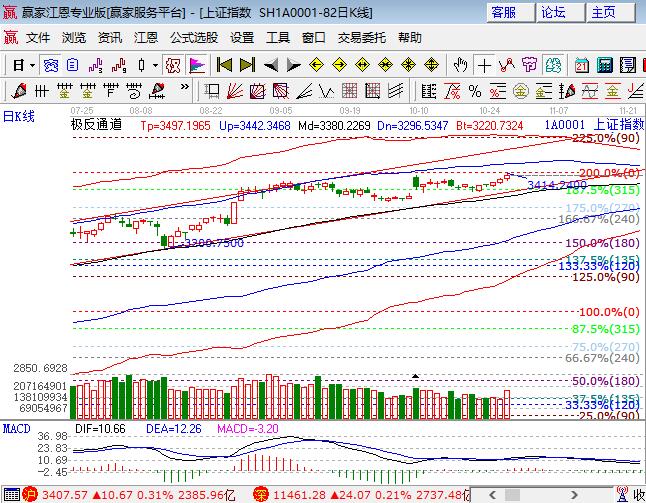Open the calendar date icon
This screenshot has width=646, height=503.
[581, 65]
